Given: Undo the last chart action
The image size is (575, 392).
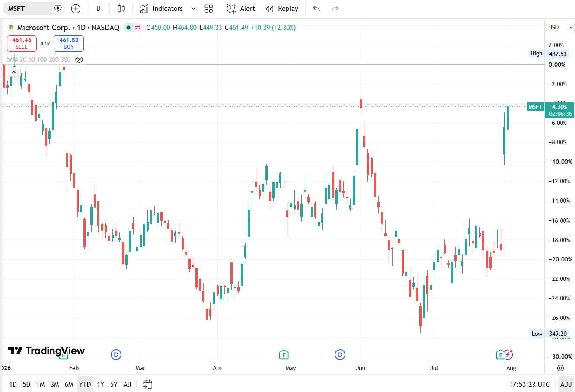Looking at the screenshot, I should [x=316, y=9].
